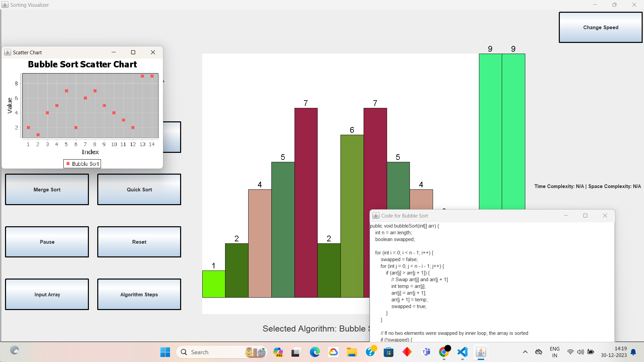Open Microsoft Teams from the taskbar
This screenshot has width=644, height=362.
(425, 352)
